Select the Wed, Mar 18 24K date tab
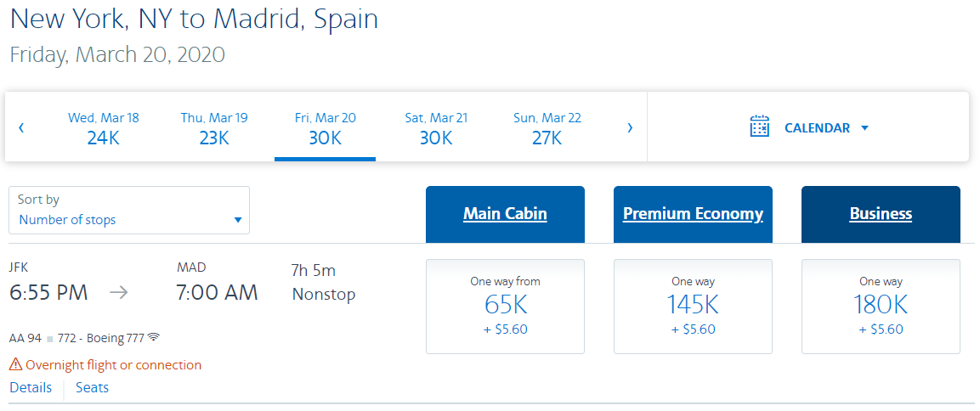This screenshot has height=411, width=980. tap(103, 127)
